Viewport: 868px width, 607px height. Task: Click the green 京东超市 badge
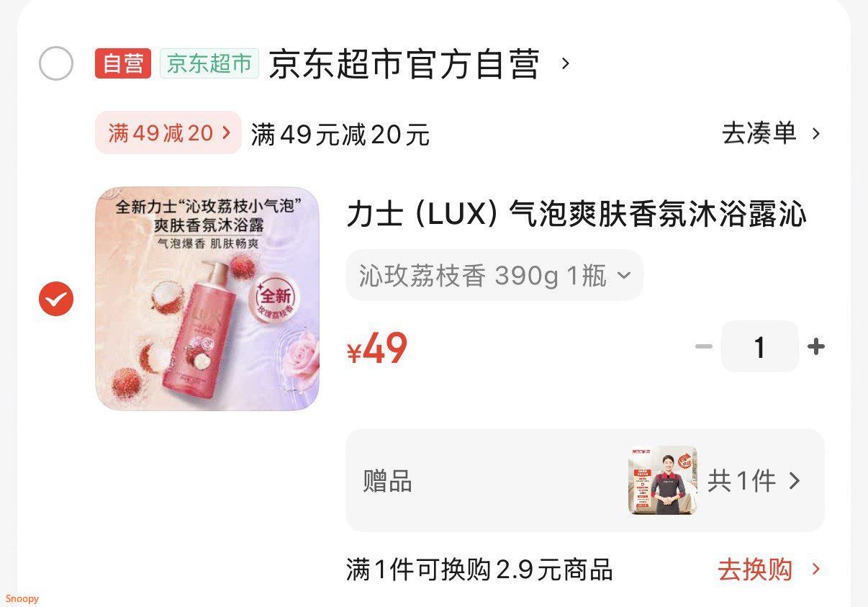point(209,63)
